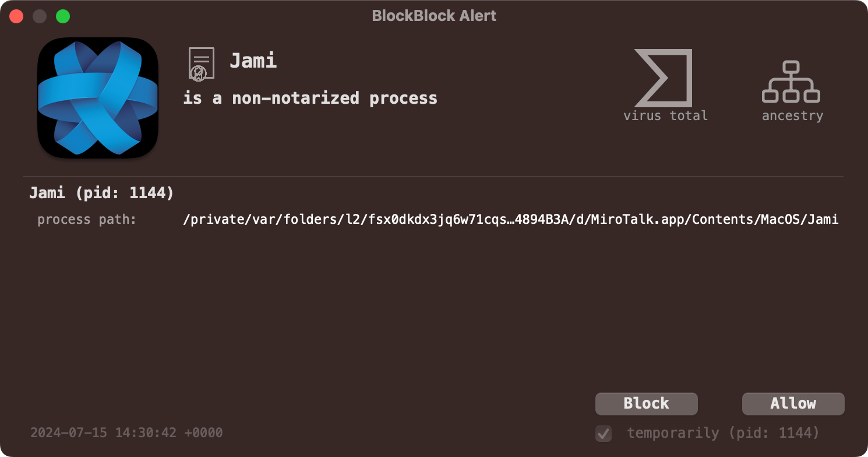This screenshot has height=457, width=868.
Task: Click the "Jami" process name title
Action: 253,61
